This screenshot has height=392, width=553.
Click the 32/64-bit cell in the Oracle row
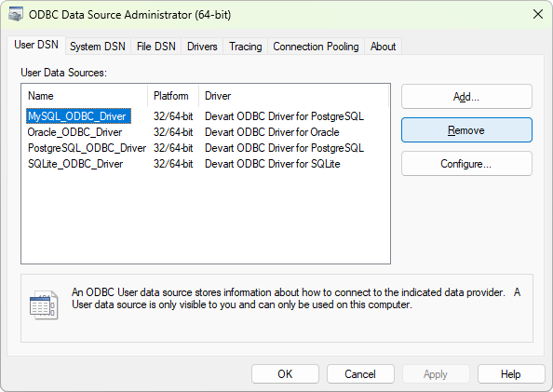[x=173, y=132]
